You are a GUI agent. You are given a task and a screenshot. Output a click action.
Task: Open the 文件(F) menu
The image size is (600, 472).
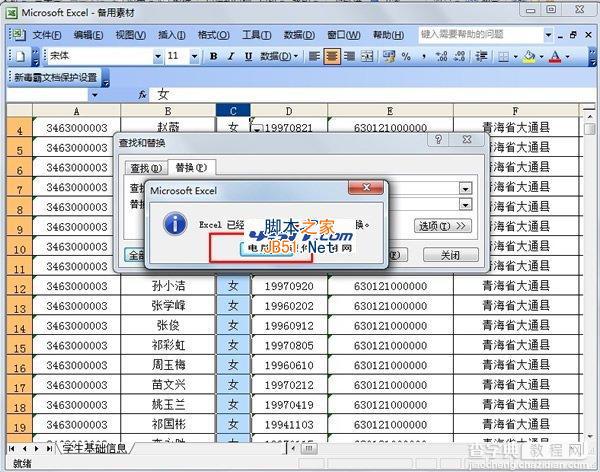pyautogui.click(x=47, y=35)
